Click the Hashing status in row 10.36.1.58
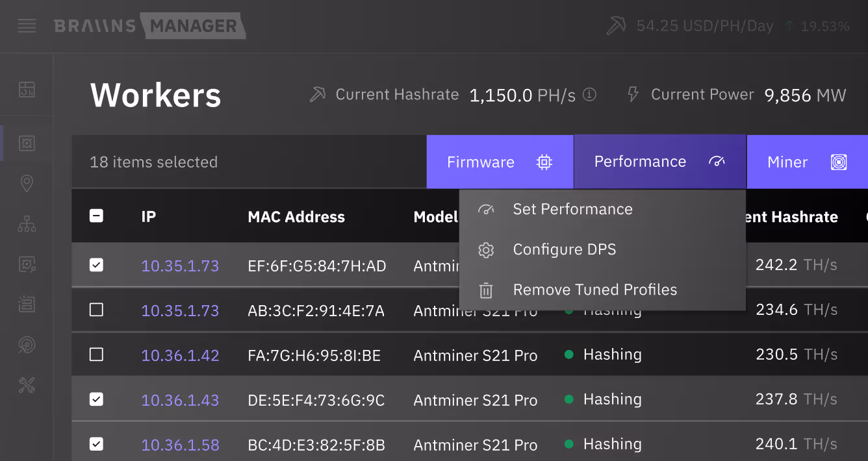Screen dimensions: 868x461 603,443
